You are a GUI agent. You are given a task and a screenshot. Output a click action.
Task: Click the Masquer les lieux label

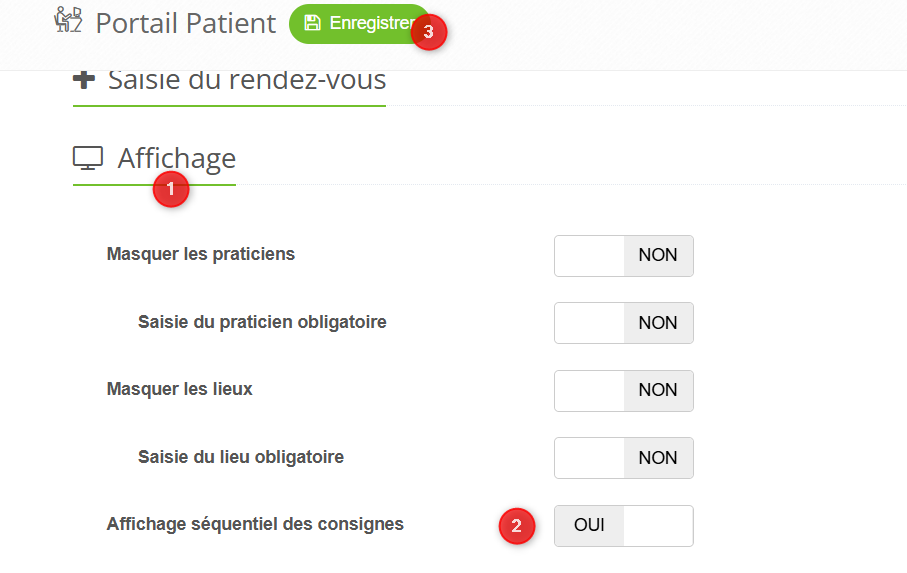(x=179, y=389)
